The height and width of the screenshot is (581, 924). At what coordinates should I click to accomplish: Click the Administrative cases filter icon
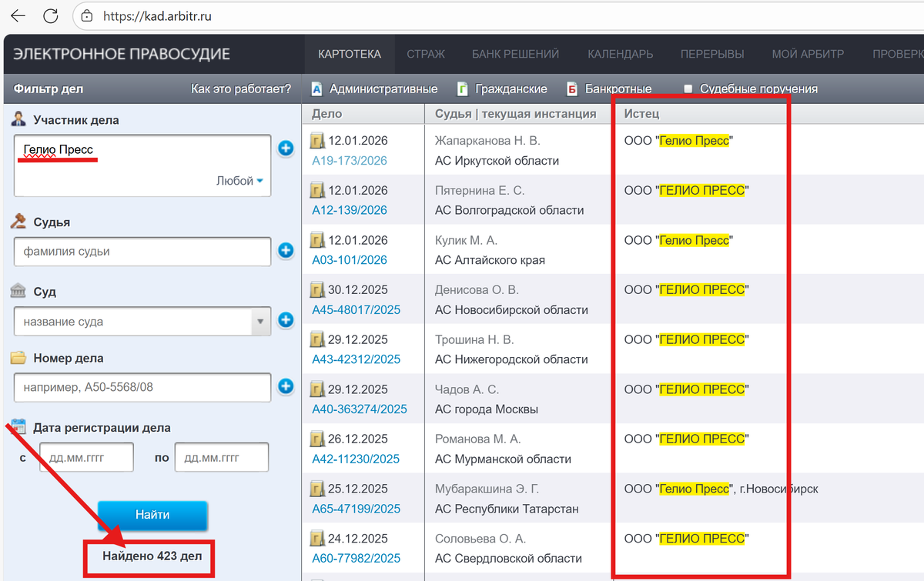pyautogui.click(x=316, y=88)
